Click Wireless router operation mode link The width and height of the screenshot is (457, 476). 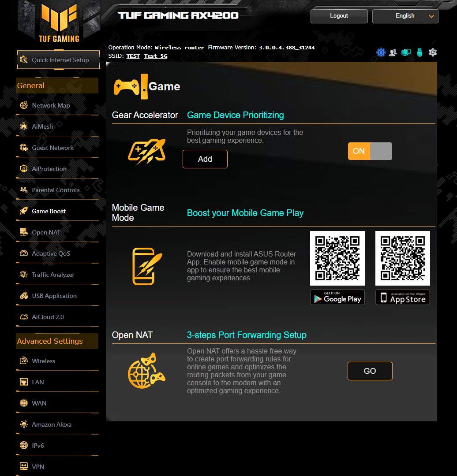(179, 47)
